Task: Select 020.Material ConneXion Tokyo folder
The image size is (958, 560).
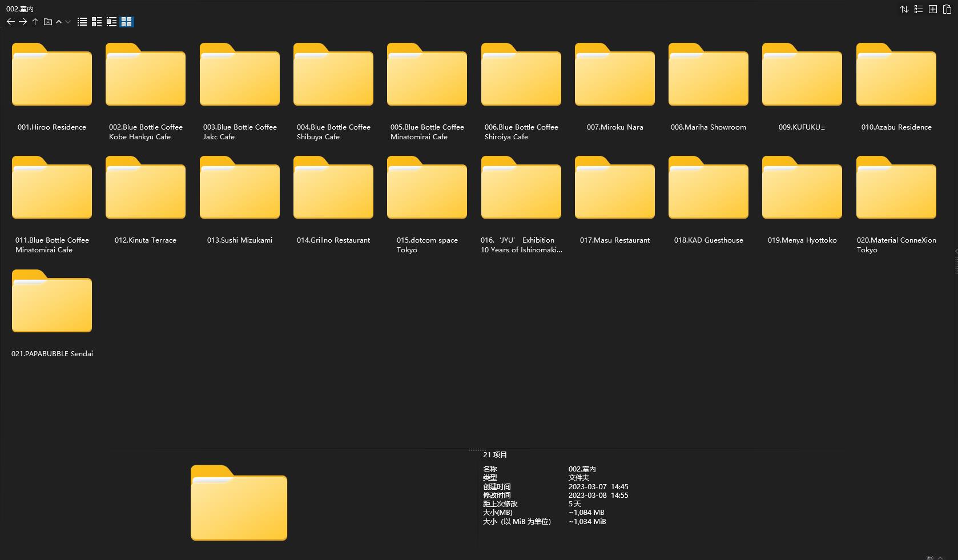Action: point(896,204)
